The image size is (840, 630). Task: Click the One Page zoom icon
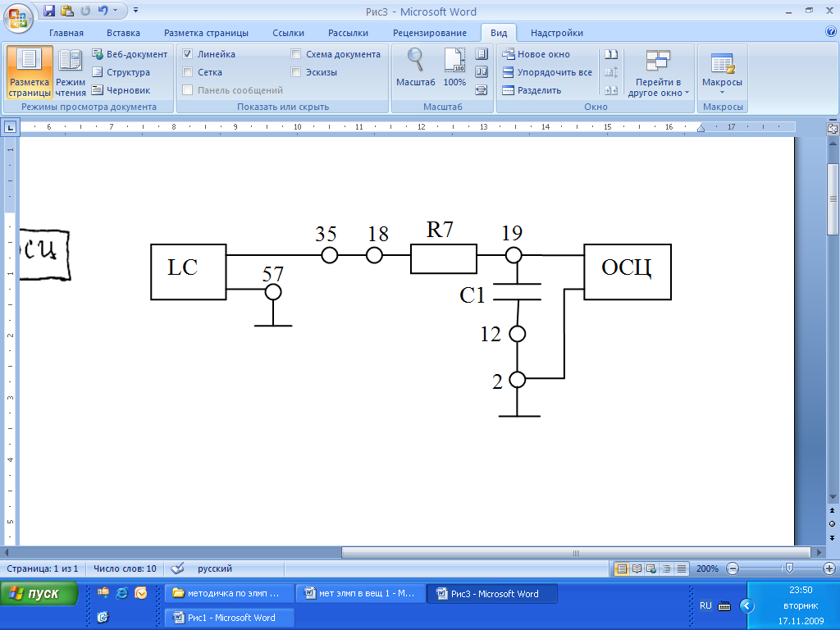[482, 54]
